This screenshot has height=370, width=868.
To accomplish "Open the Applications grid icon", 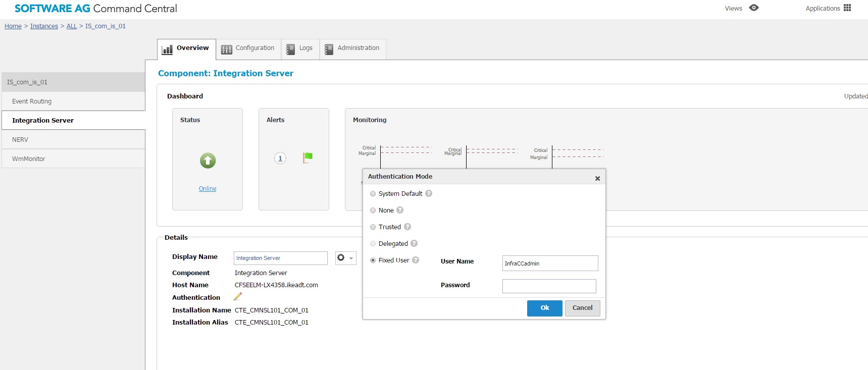I will click(847, 8).
